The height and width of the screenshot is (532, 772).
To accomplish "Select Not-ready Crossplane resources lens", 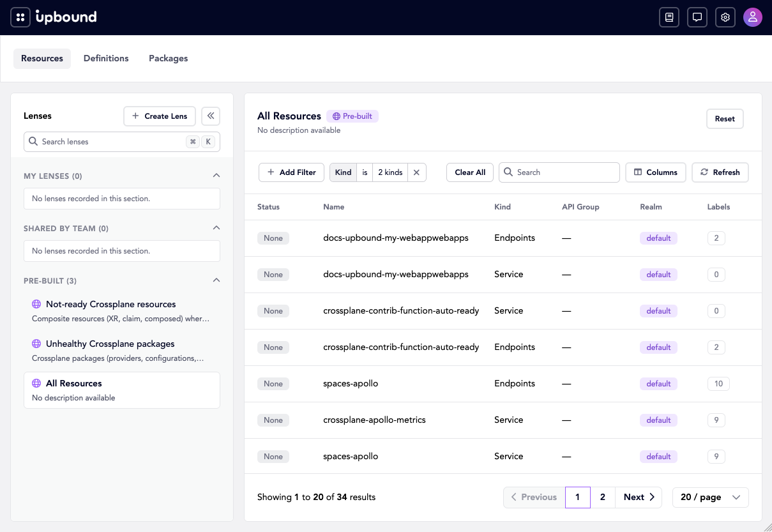I will click(x=122, y=311).
